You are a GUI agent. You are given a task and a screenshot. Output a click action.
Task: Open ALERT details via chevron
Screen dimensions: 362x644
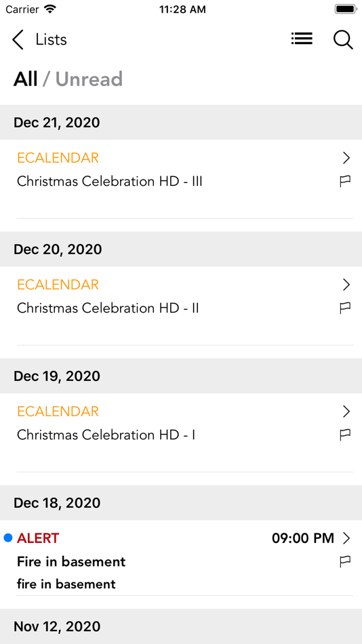point(346,538)
